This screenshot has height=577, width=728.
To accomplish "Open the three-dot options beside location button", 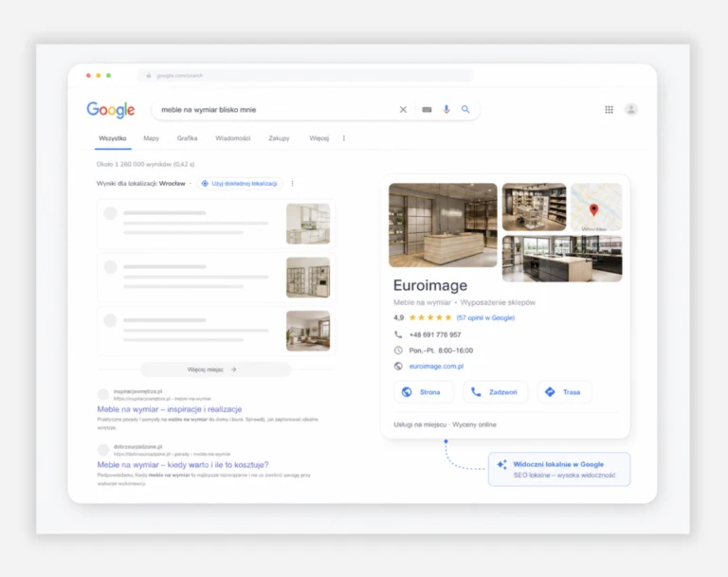I will click(292, 184).
